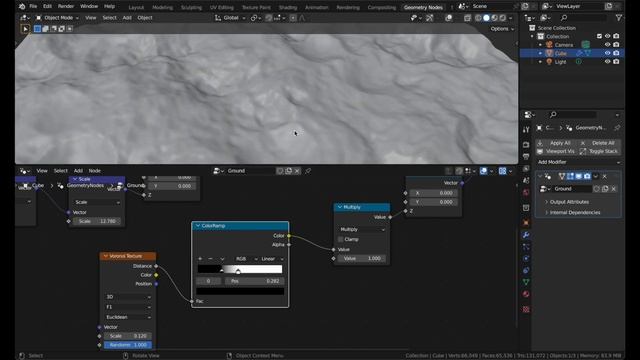The image size is (640, 360).
Task: Hide Cube with its eye icon
Action: pyautogui.click(x=607, y=53)
